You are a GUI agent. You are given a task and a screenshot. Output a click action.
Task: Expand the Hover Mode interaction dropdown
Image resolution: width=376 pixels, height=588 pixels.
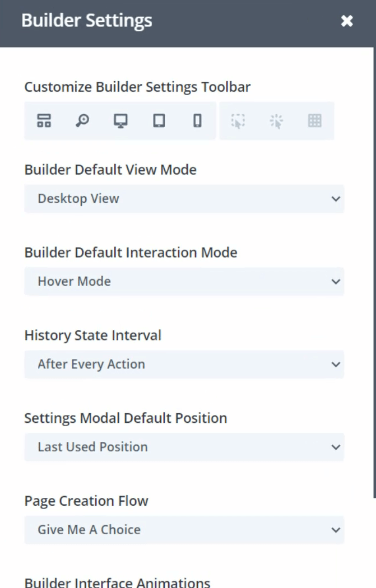tap(184, 282)
